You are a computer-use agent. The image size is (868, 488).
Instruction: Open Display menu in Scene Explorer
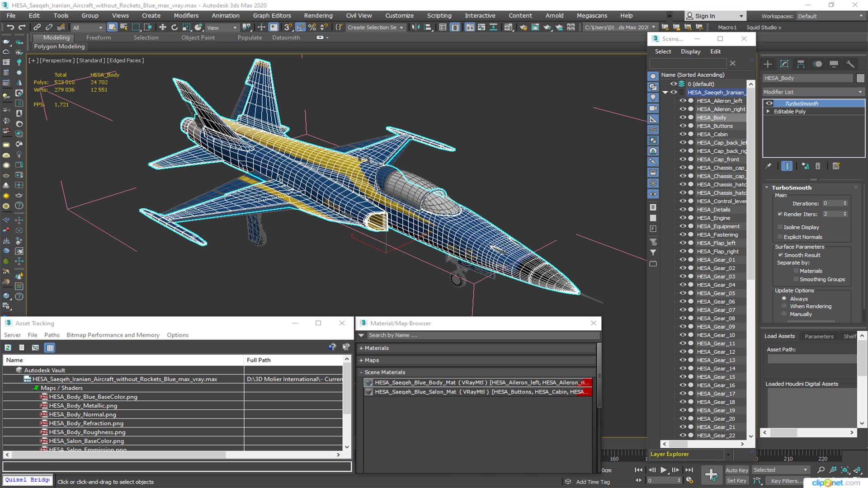tap(690, 52)
